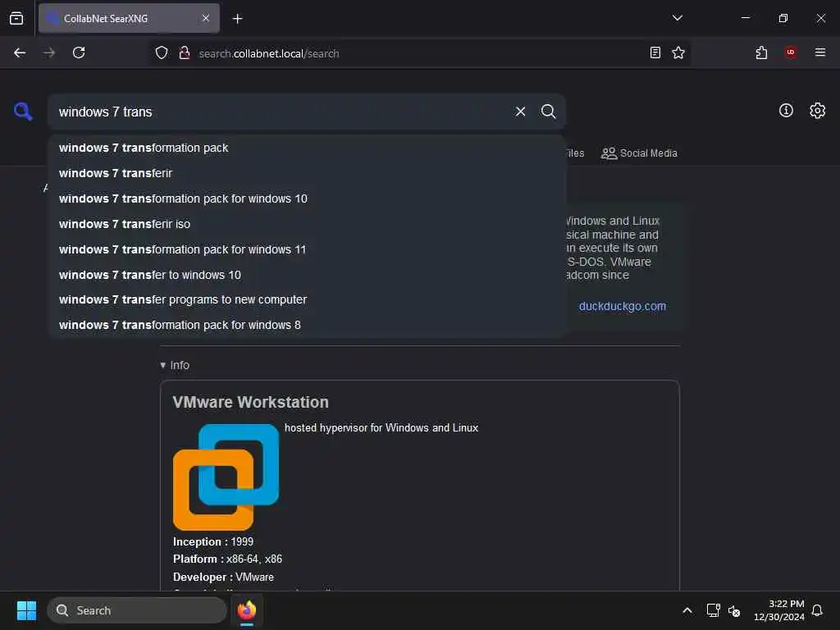Open Firefox application menu
The height and width of the screenshot is (630, 840).
(819, 52)
